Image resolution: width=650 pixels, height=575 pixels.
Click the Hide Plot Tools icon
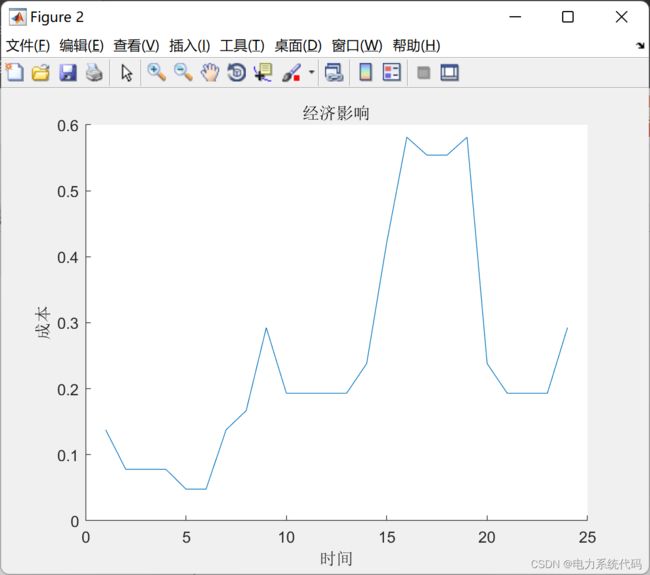423,73
